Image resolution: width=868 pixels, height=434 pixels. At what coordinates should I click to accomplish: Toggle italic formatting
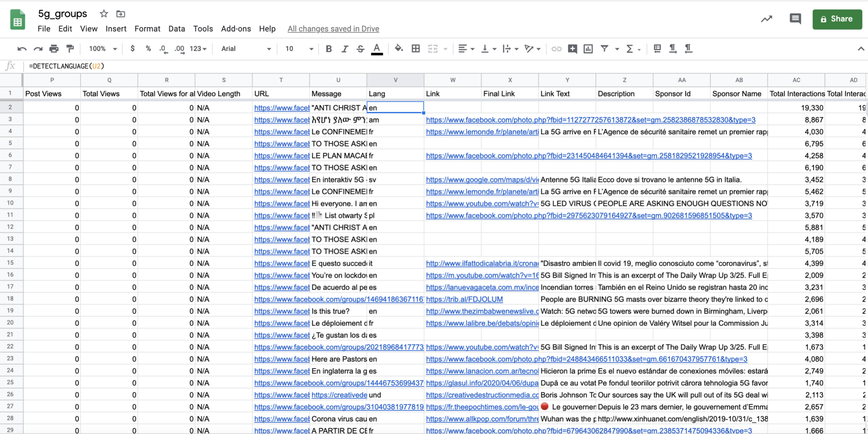(x=345, y=49)
